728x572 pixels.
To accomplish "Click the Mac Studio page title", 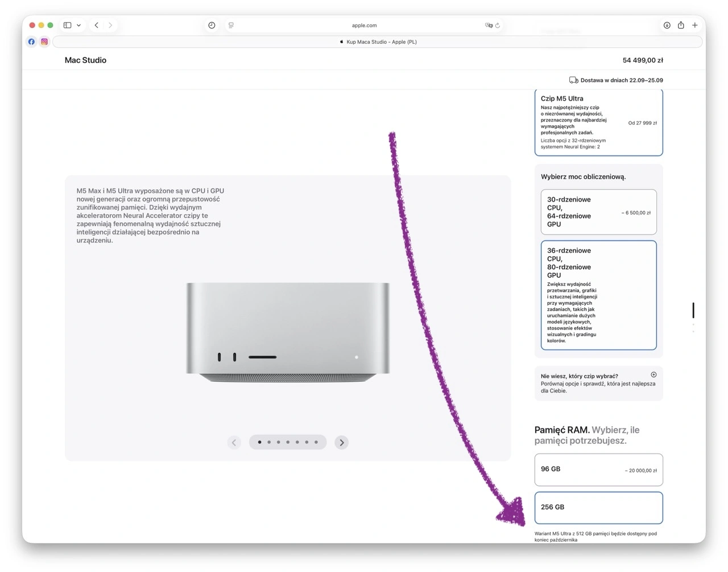I will click(85, 60).
